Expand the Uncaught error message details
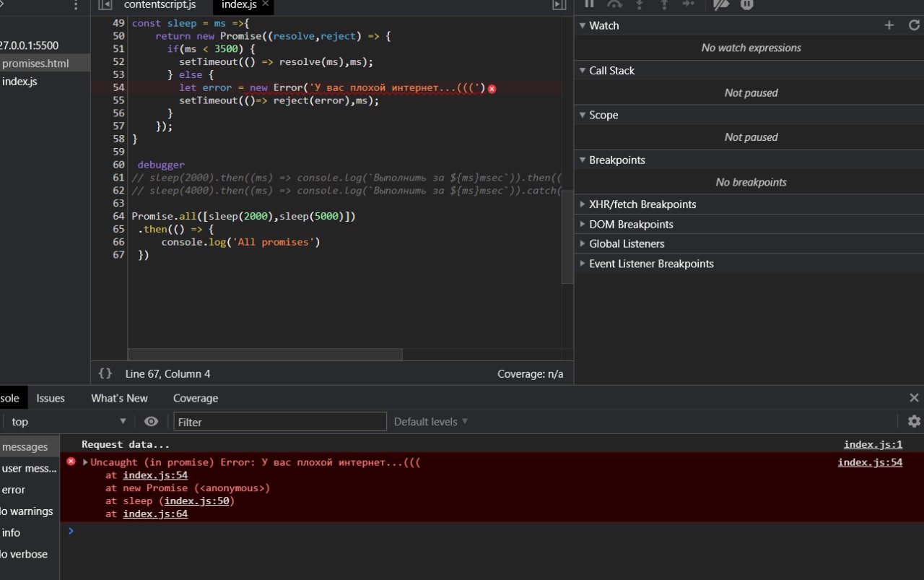Image resolution: width=924 pixels, height=580 pixels. pos(86,462)
